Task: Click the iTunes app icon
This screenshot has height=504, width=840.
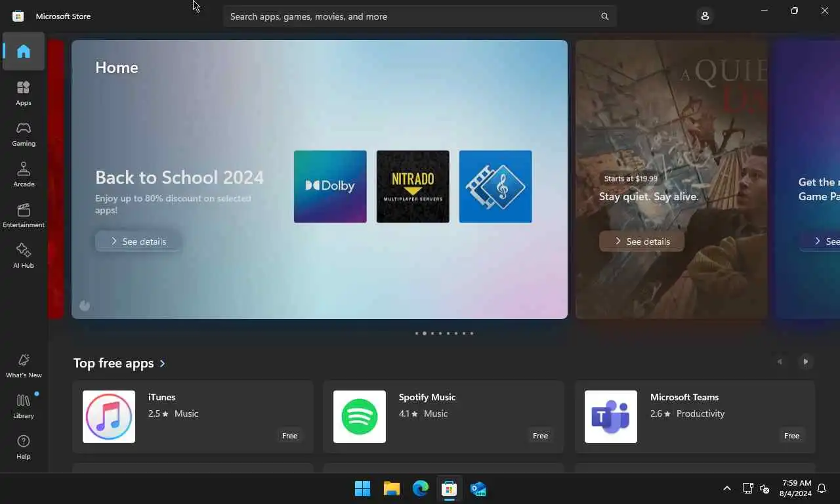Action: pyautogui.click(x=109, y=417)
